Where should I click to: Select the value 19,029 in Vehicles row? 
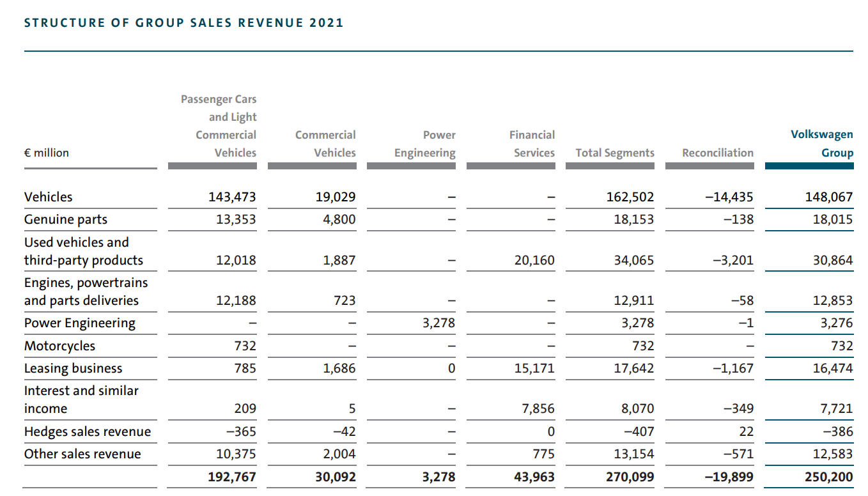coord(334,197)
